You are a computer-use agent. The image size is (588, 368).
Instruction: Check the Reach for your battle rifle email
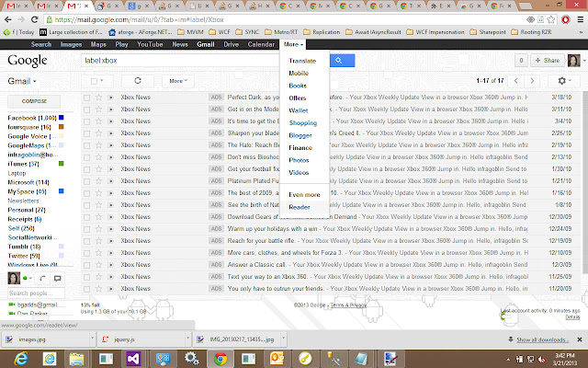(x=86, y=241)
